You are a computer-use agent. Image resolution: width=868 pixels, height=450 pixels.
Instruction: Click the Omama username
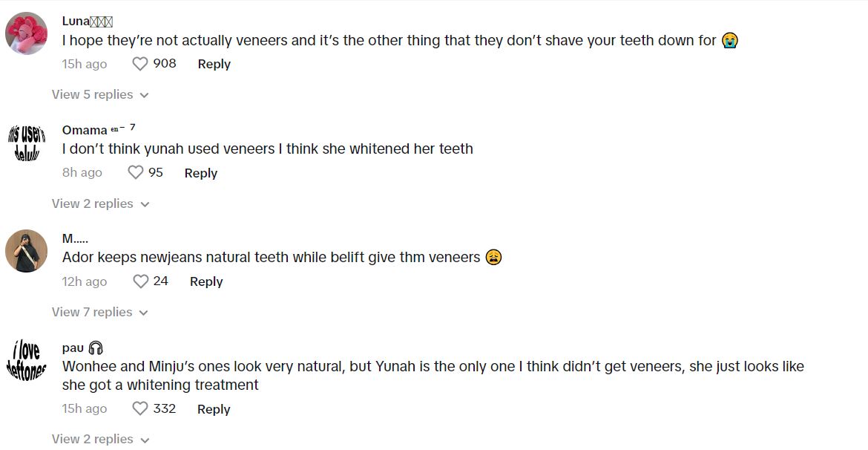[85, 130]
